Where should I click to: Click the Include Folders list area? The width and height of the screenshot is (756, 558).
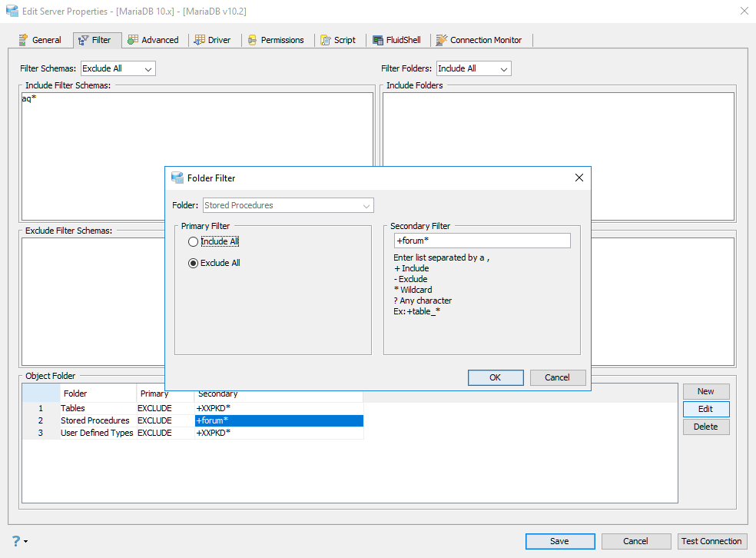pyautogui.click(x=559, y=156)
